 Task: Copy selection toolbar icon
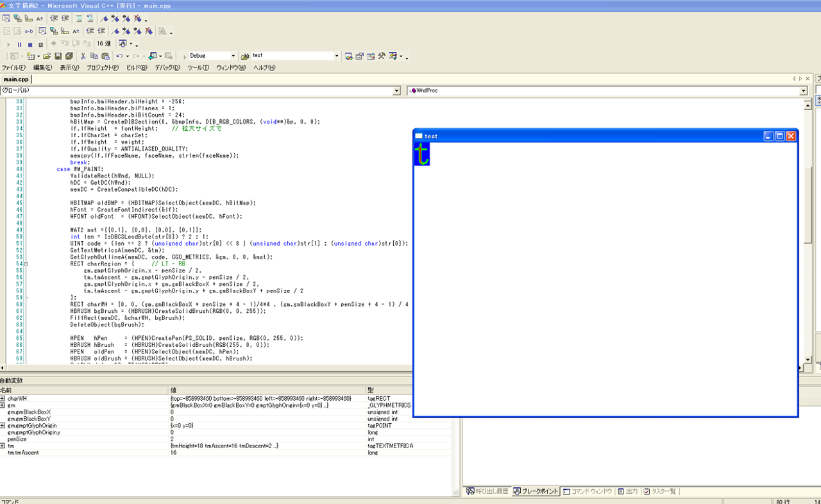click(x=94, y=56)
